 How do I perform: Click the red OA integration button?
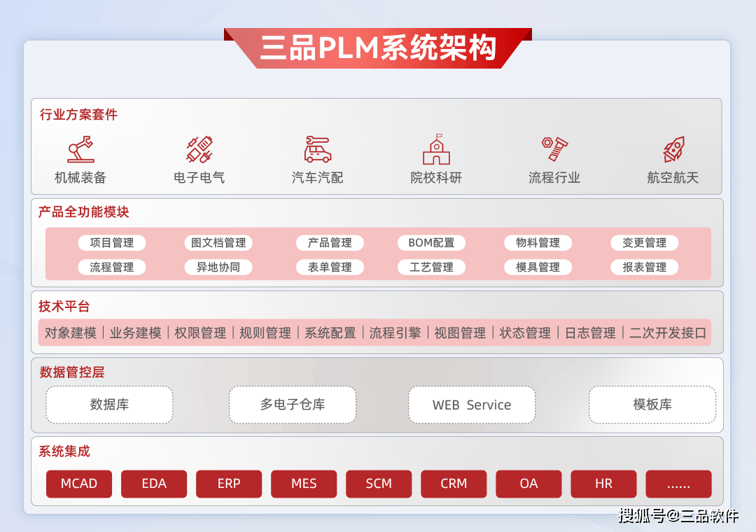(x=529, y=484)
